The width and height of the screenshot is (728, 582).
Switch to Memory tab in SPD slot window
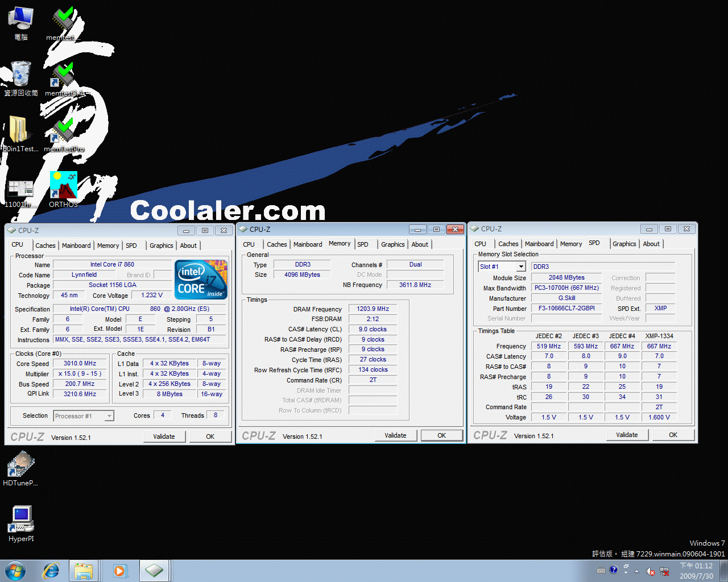tap(571, 244)
